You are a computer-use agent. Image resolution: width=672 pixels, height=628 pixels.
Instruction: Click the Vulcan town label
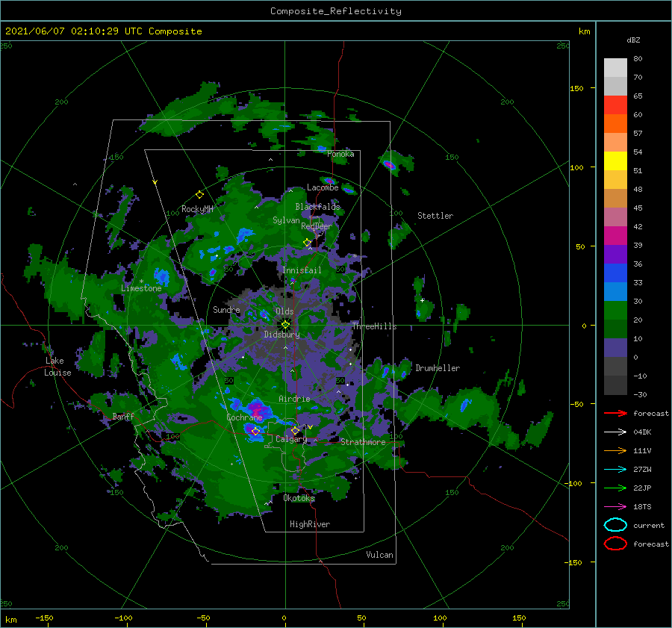point(379,555)
